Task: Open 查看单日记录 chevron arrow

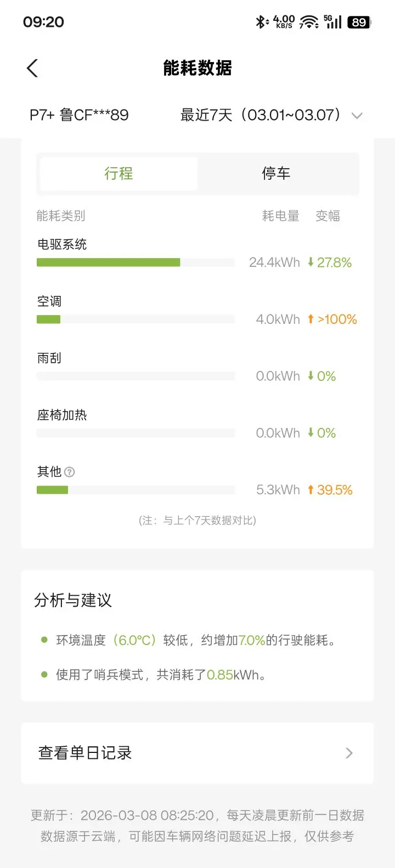Action: tap(349, 753)
